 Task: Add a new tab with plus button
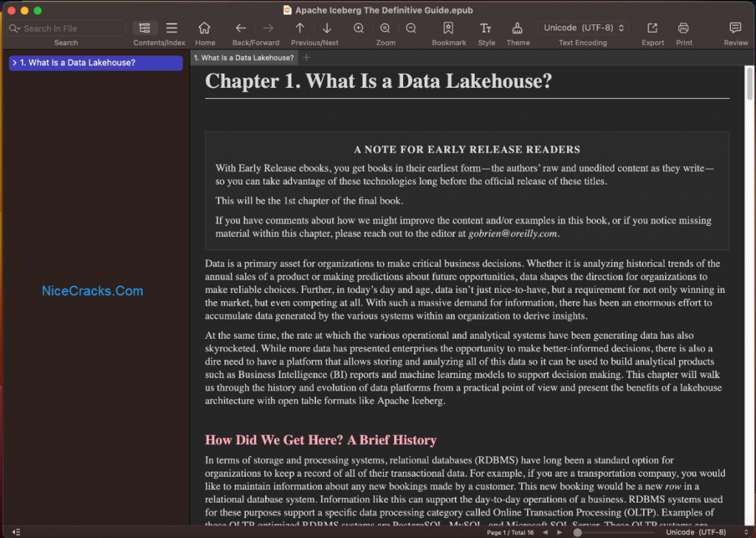[306, 58]
